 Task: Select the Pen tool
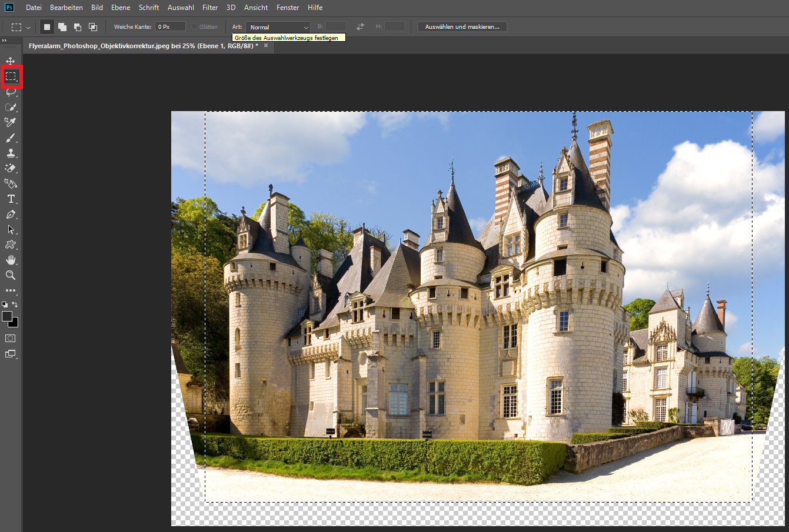(11, 215)
